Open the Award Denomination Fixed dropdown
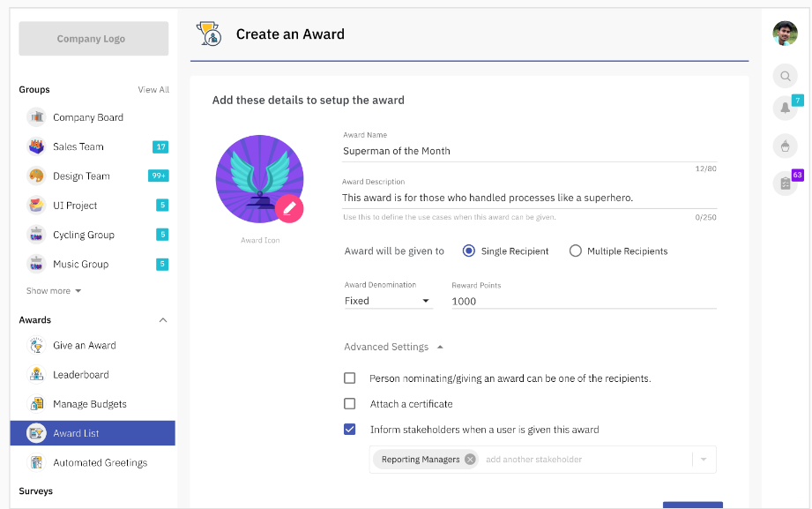The width and height of the screenshot is (812, 509). pos(389,301)
